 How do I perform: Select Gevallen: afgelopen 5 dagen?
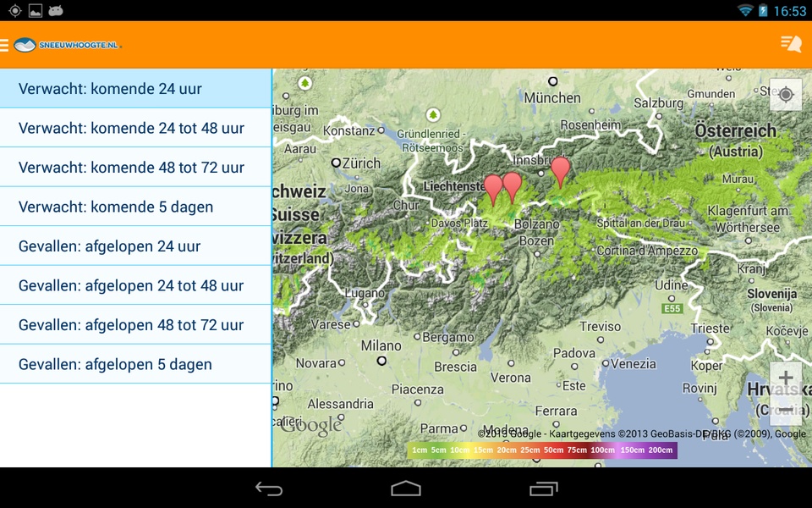[x=135, y=364]
